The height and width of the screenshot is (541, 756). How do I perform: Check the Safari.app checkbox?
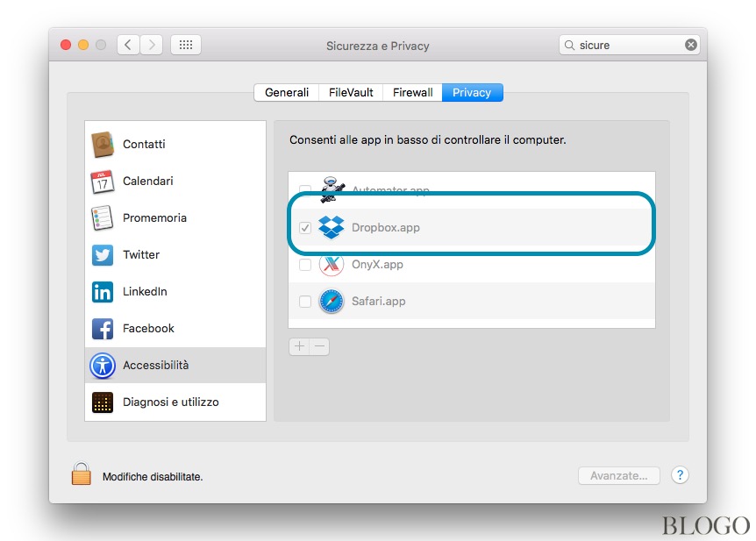[x=304, y=301]
